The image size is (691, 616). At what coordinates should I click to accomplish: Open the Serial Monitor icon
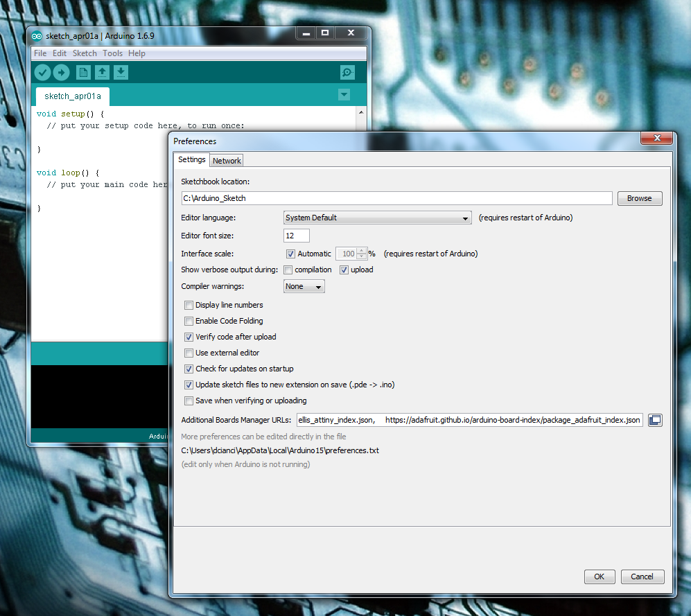(348, 72)
